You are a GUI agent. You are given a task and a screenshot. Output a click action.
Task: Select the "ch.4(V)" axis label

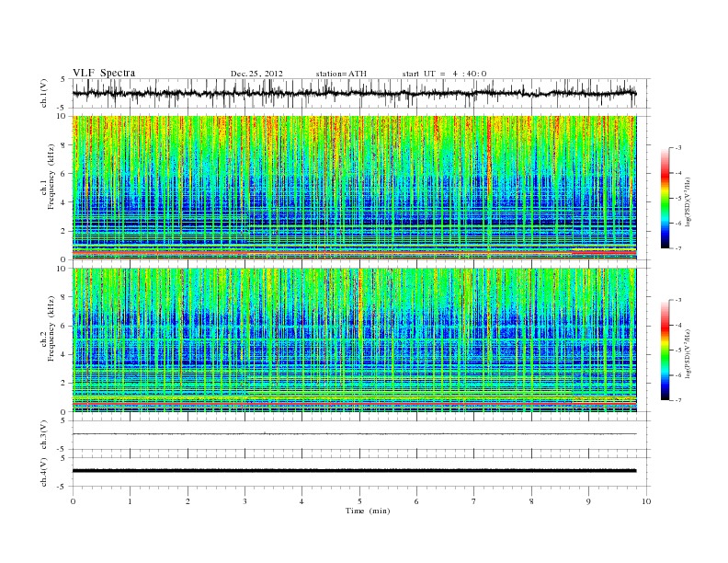pyautogui.click(x=44, y=472)
